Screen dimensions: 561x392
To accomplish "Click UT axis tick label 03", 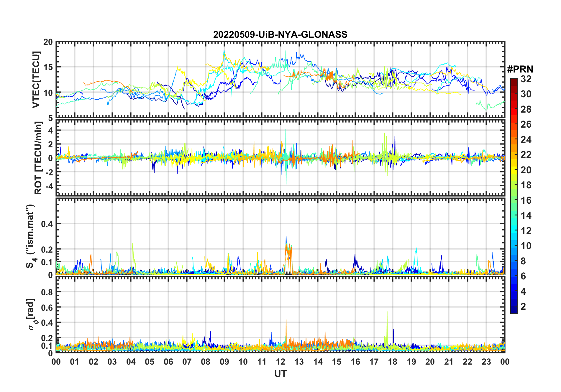I will click(112, 362).
